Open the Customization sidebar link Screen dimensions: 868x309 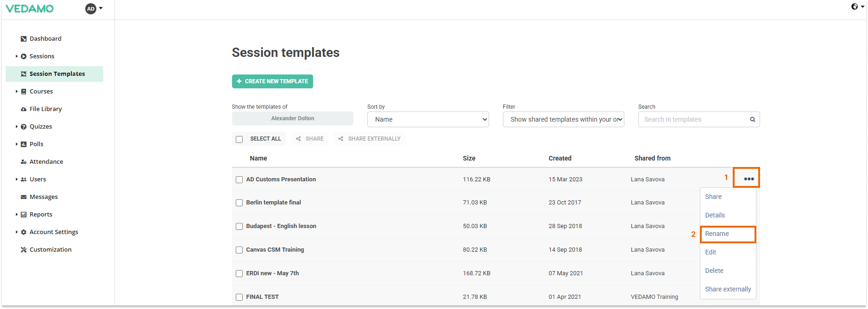(50, 250)
